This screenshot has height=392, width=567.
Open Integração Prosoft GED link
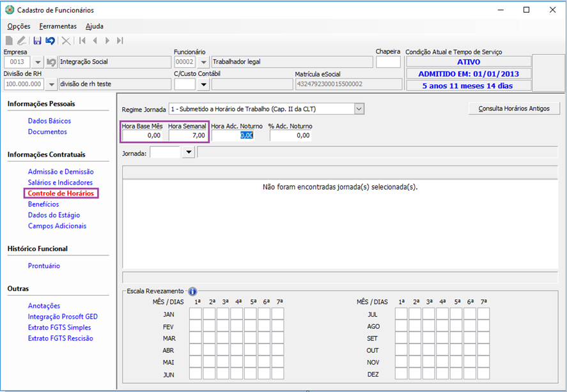[x=63, y=317]
